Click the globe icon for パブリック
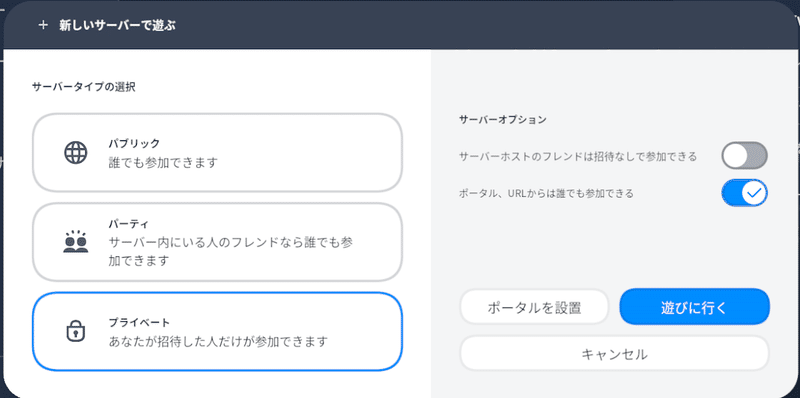800x398 pixels. pyautogui.click(x=76, y=152)
